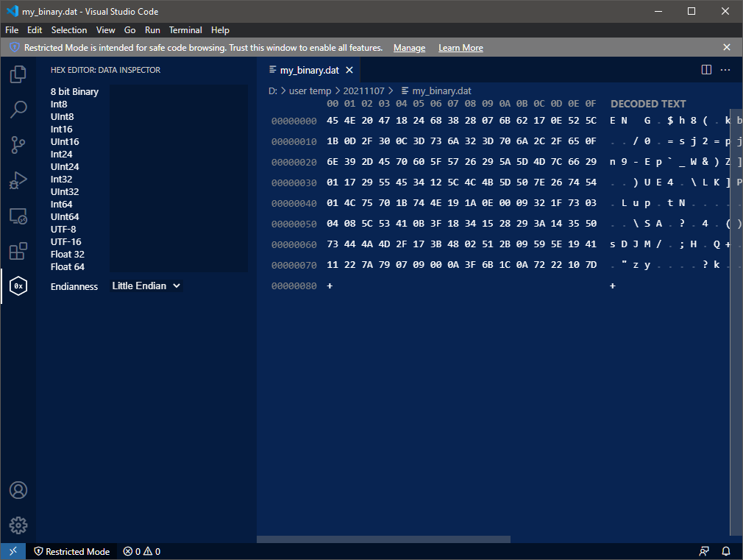Viewport: 743px width, 560px height.
Task: Click the Int16 inspector row
Action: tap(149, 129)
